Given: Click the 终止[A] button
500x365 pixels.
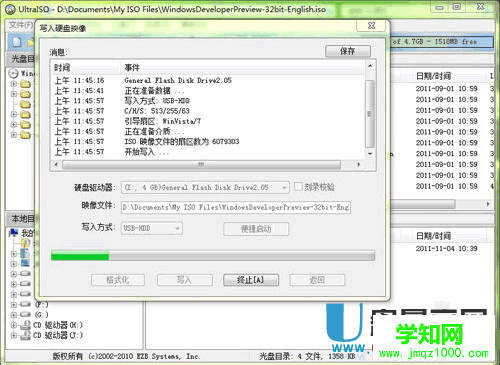Looking at the screenshot, I should tap(251, 280).
